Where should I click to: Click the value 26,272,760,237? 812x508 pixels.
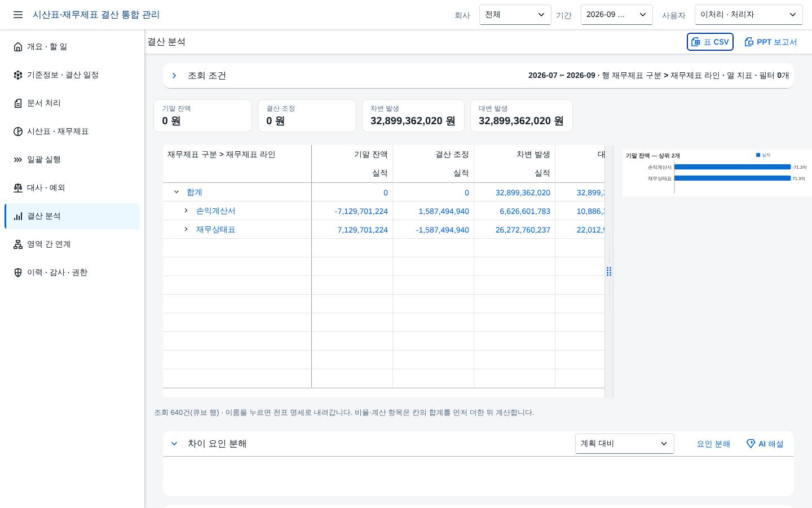523,230
